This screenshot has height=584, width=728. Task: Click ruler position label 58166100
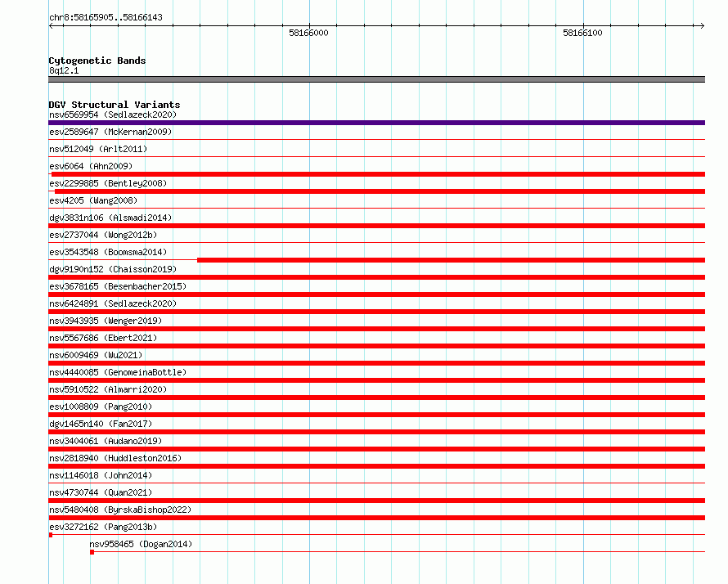(582, 33)
